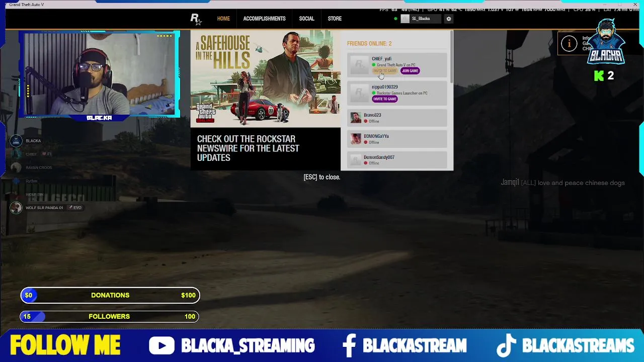Click the DONATIONS progress bar

coord(110,296)
